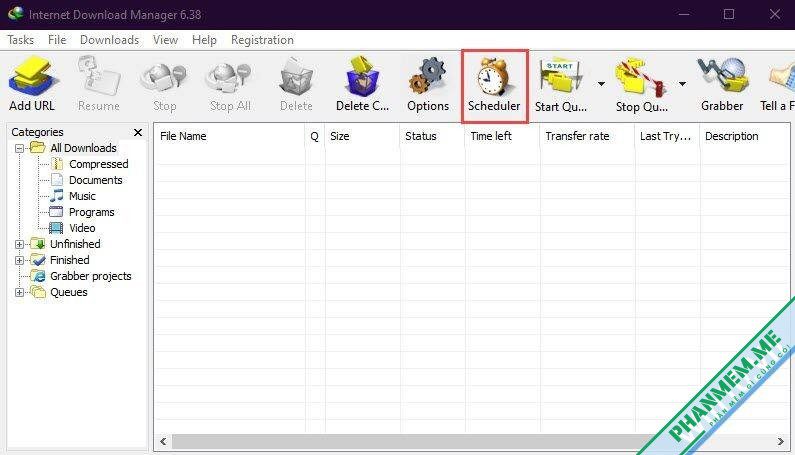Minimize the Internet Download Manager window
This screenshot has width=795, height=455.
pos(683,14)
